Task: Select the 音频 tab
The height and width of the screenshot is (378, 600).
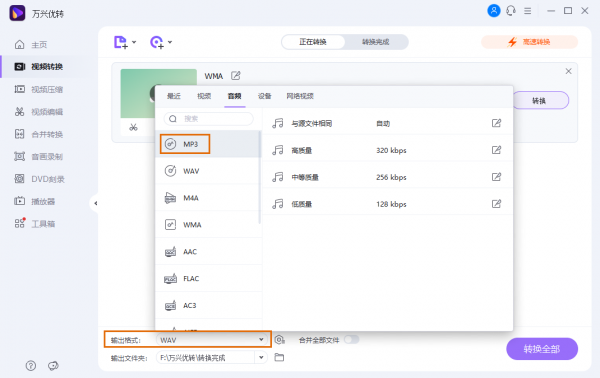Action: [x=235, y=96]
